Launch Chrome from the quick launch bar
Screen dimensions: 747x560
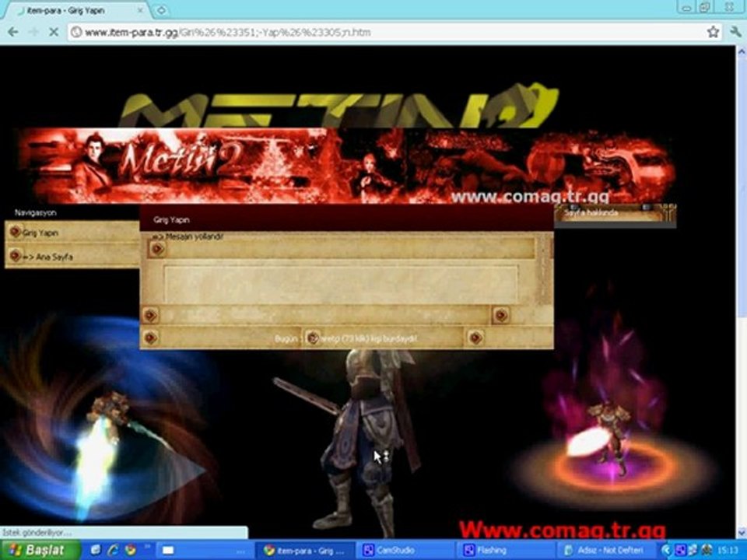[x=130, y=550]
